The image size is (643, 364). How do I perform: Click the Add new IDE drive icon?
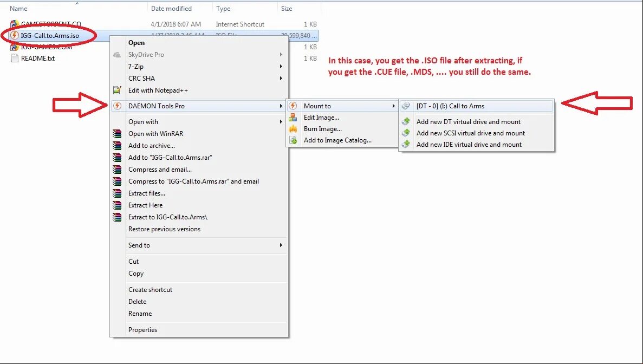406,144
